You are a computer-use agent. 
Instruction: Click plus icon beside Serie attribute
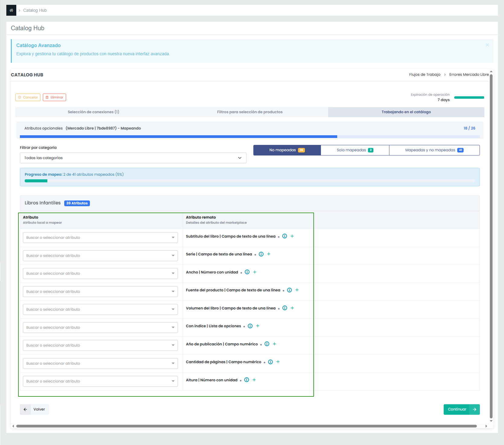pyautogui.click(x=269, y=254)
